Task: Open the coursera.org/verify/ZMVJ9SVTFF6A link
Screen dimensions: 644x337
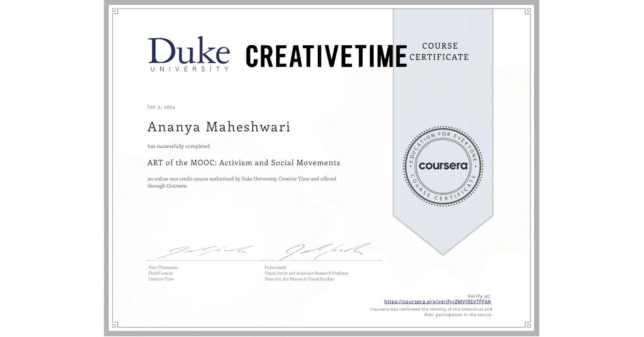Action: 437,302
